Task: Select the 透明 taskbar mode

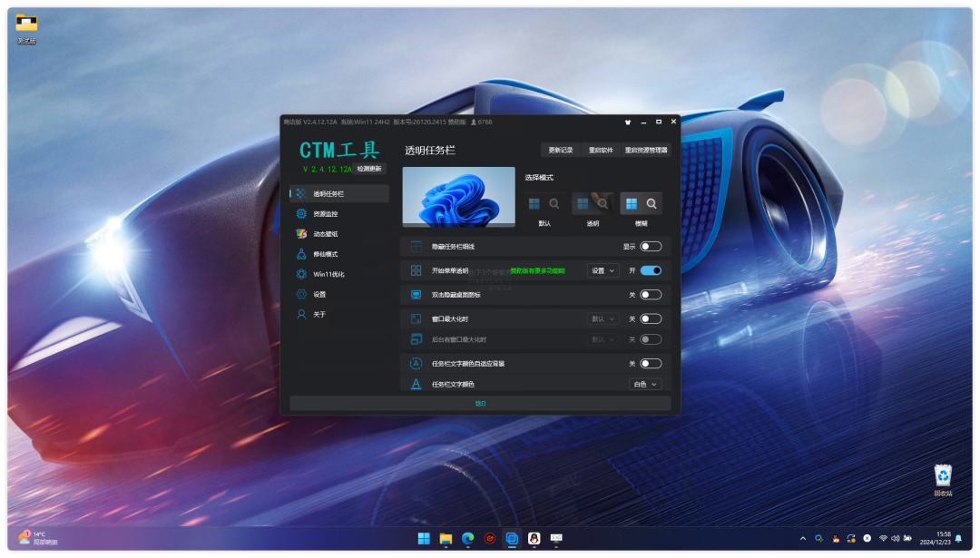Action: [593, 203]
